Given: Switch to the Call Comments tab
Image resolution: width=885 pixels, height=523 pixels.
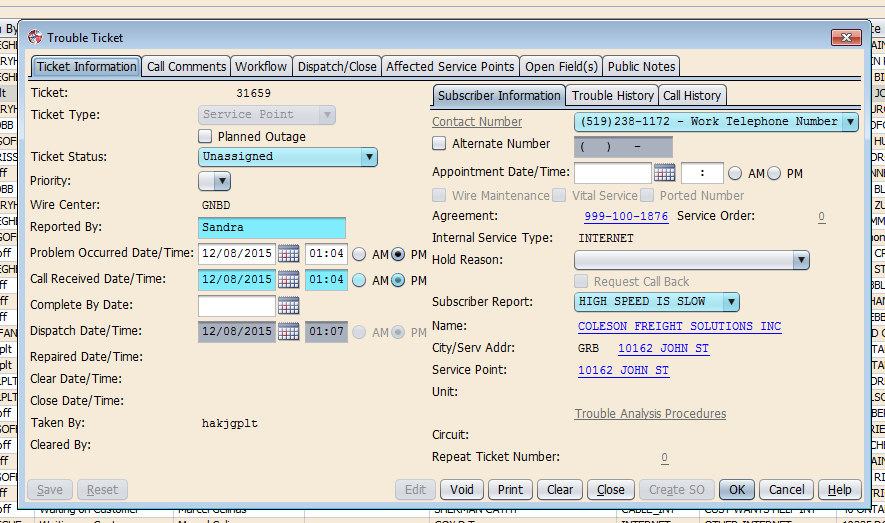Looking at the screenshot, I should (186, 67).
